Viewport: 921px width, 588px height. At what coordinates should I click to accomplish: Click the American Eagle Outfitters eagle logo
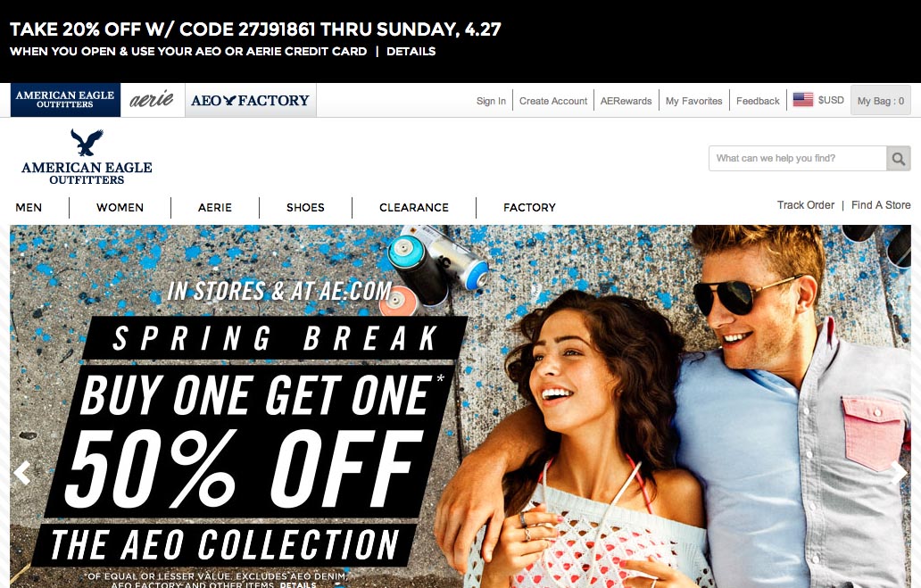[87, 157]
